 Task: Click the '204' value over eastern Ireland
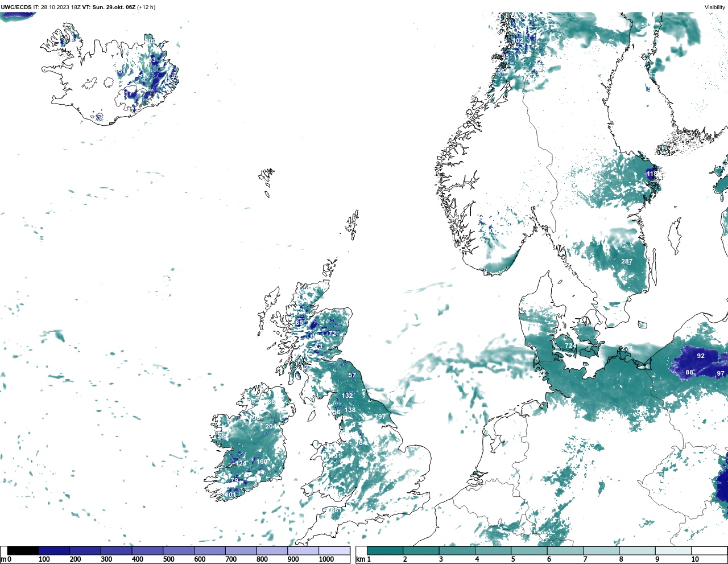(271, 426)
